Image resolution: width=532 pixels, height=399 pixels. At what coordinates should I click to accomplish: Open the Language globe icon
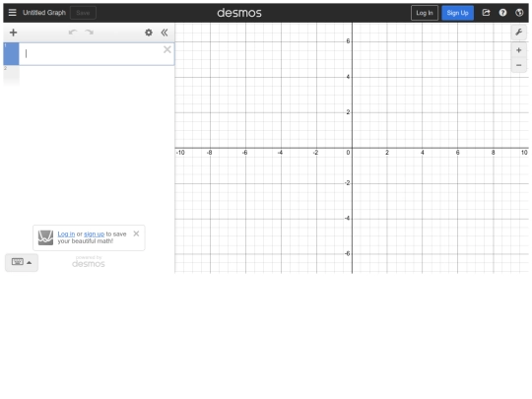519,13
